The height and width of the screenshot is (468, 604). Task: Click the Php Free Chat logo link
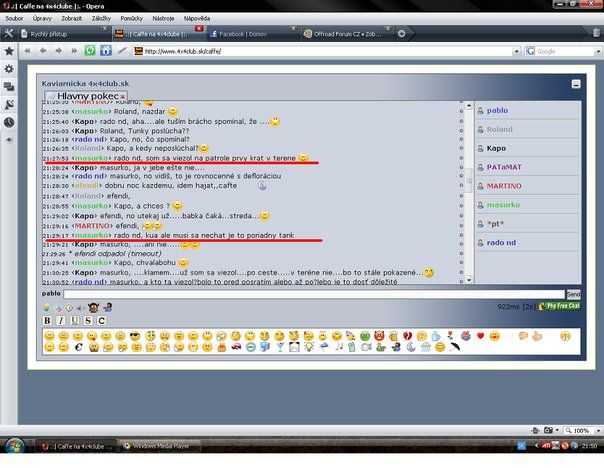(x=559, y=306)
